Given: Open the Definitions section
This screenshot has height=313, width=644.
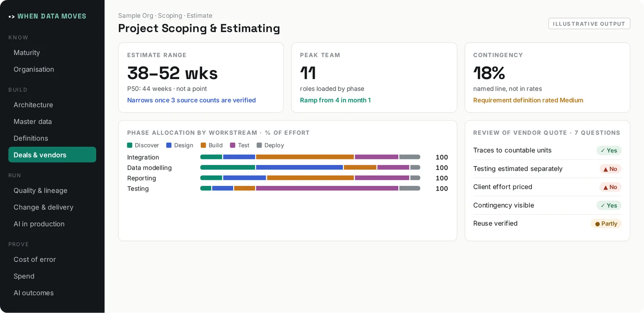Looking at the screenshot, I should point(52,138).
